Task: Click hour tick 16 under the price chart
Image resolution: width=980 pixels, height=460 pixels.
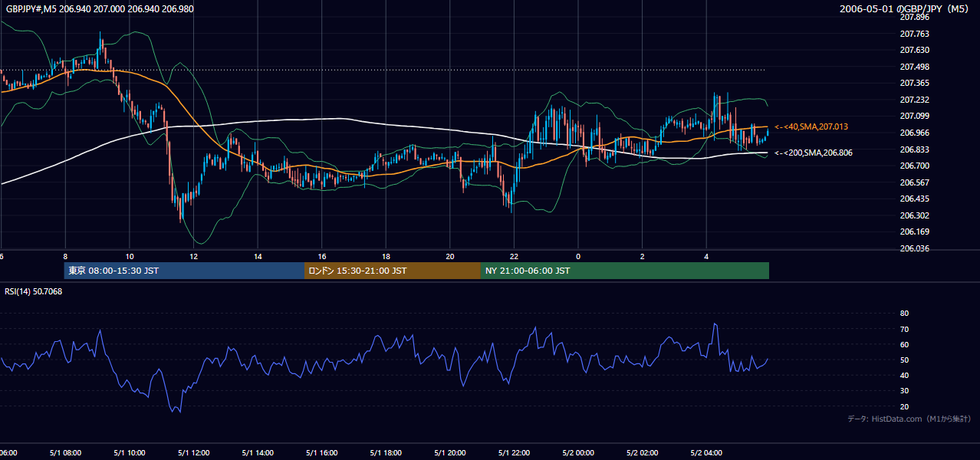Action: [x=322, y=257]
